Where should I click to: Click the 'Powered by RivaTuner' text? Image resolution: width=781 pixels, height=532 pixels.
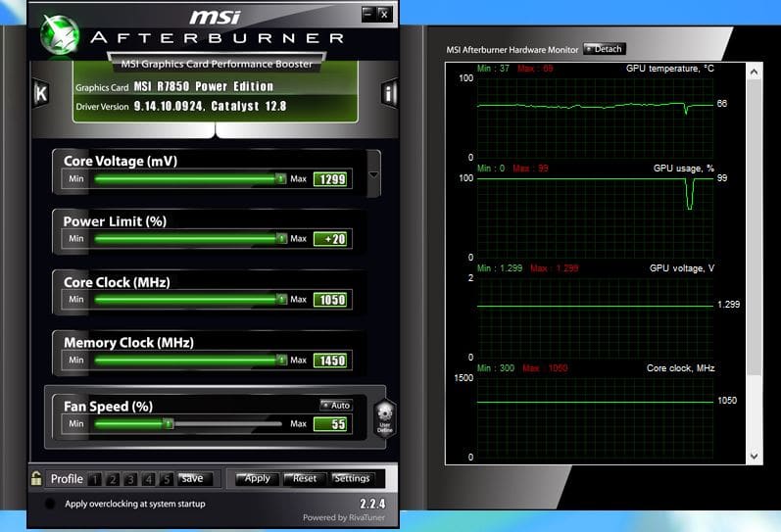click(x=344, y=517)
